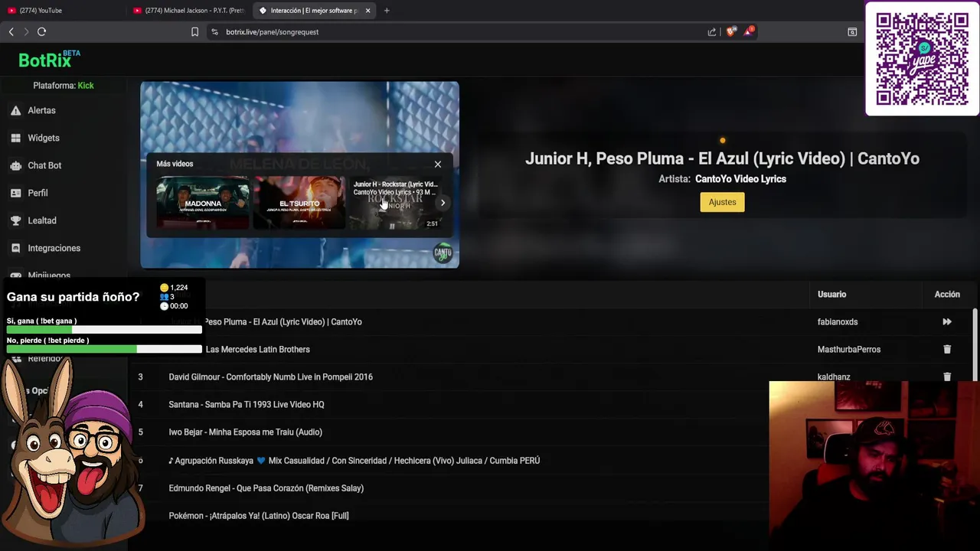Click the Acción column header
980x551 pixels.
coord(947,295)
